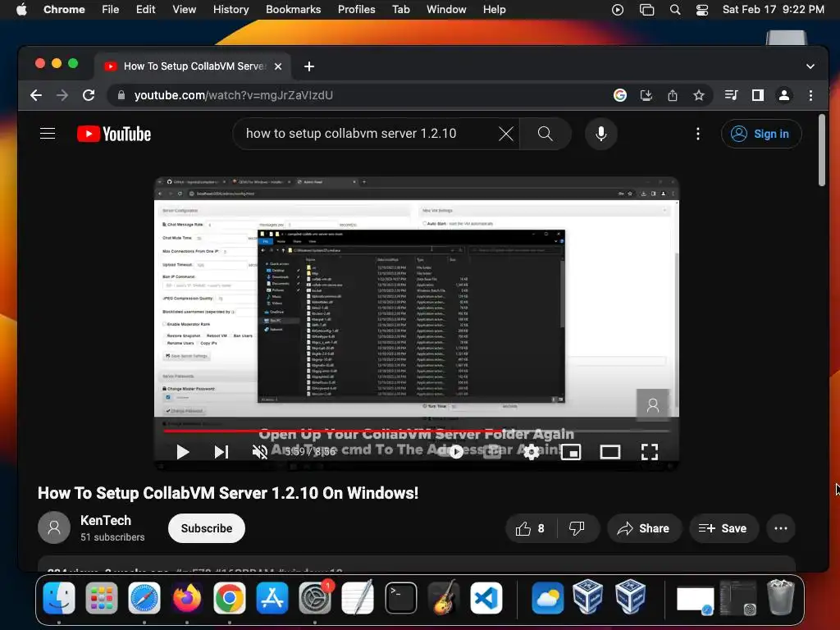The image size is (840, 630).
Task: Go back in Chrome
Action: tap(36, 95)
